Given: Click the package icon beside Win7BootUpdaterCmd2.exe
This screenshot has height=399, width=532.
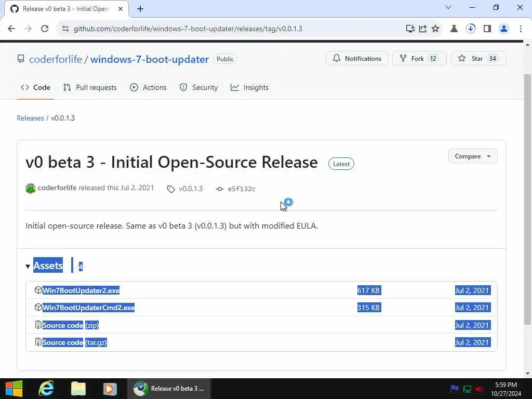Looking at the screenshot, I should click(x=38, y=308).
